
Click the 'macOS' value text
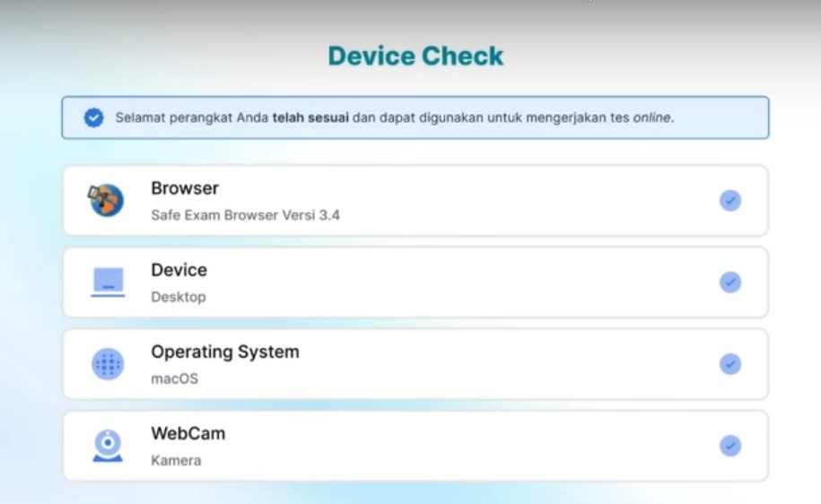pyautogui.click(x=174, y=378)
